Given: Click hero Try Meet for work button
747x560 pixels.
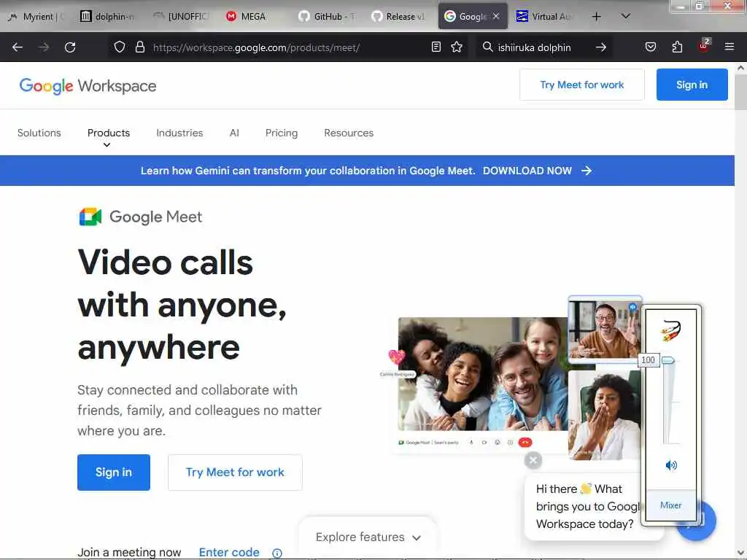Looking at the screenshot, I should click(x=235, y=472).
